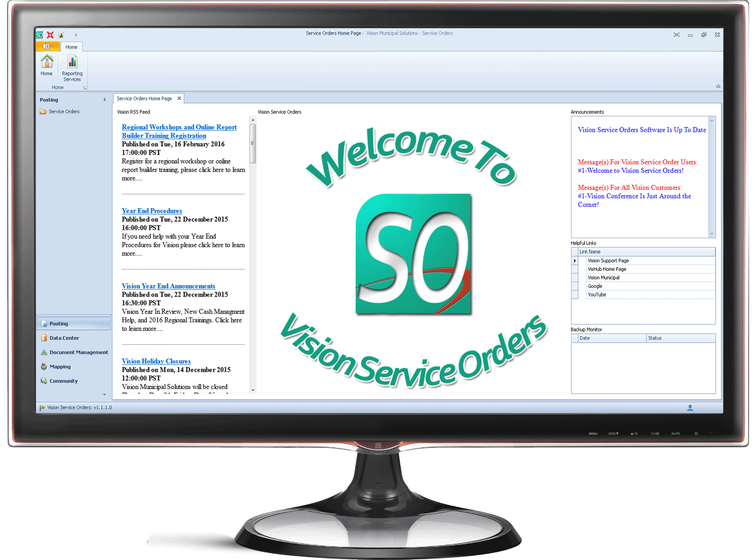Click RSS feed scrollbar up arrow
Viewport: 755px width, 560px height.
[x=253, y=120]
